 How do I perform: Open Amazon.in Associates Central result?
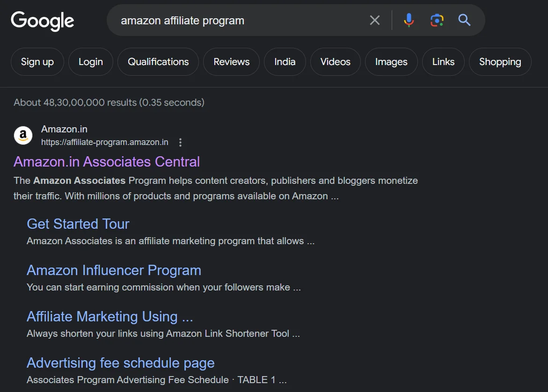click(x=107, y=162)
